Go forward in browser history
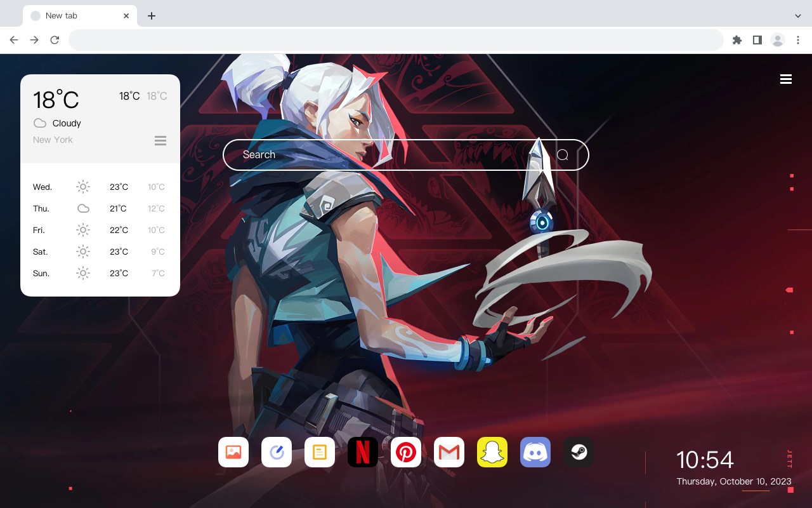The image size is (812, 508). tap(34, 40)
